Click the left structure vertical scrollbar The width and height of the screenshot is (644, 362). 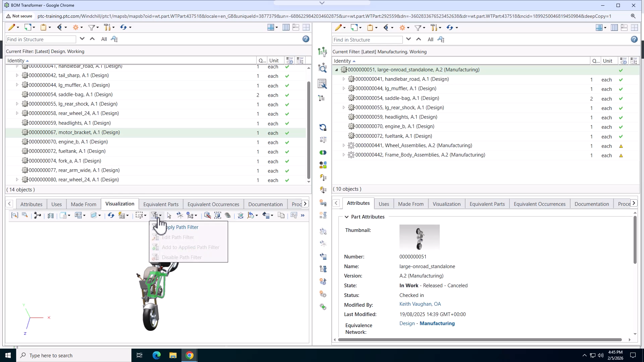[x=309, y=131]
